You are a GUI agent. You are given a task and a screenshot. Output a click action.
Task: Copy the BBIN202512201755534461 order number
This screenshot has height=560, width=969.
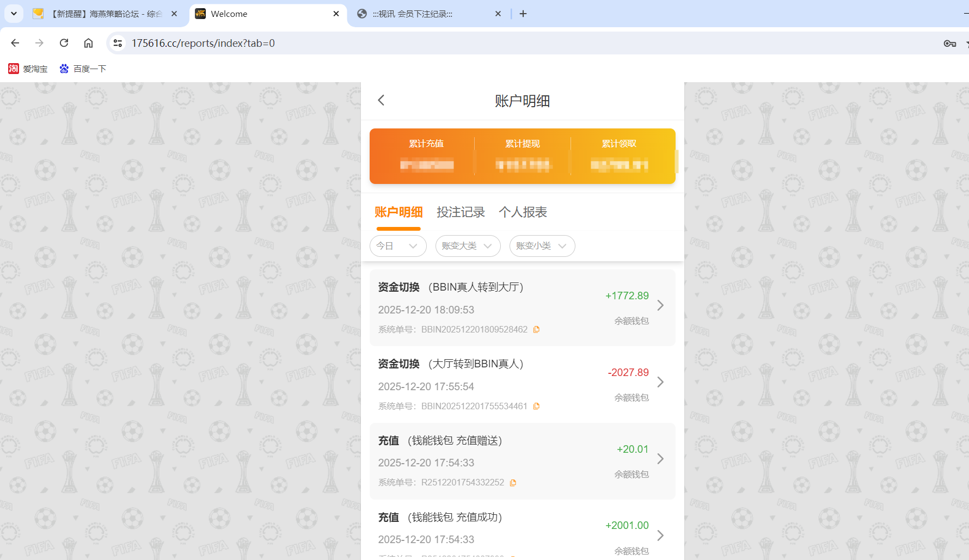click(537, 406)
